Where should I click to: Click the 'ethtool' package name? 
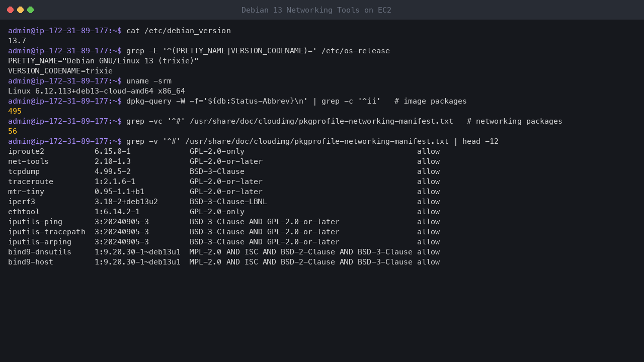pyautogui.click(x=24, y=212)
